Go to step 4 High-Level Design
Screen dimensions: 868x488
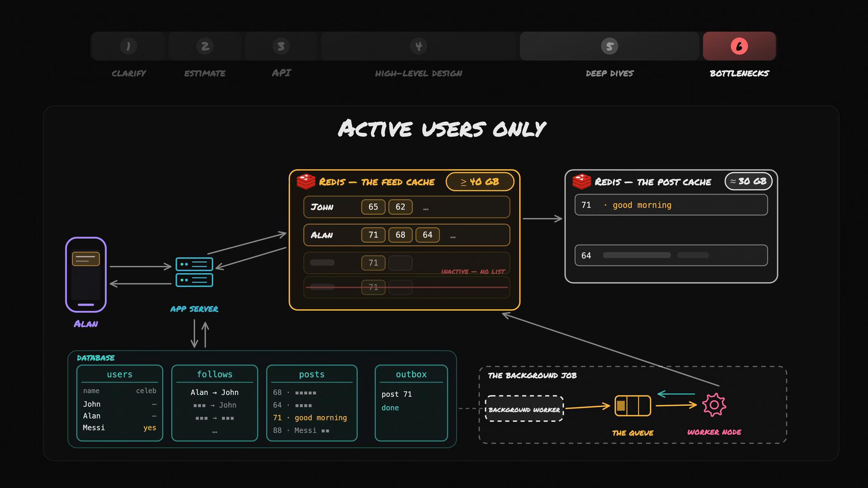(x=419, y=46)
